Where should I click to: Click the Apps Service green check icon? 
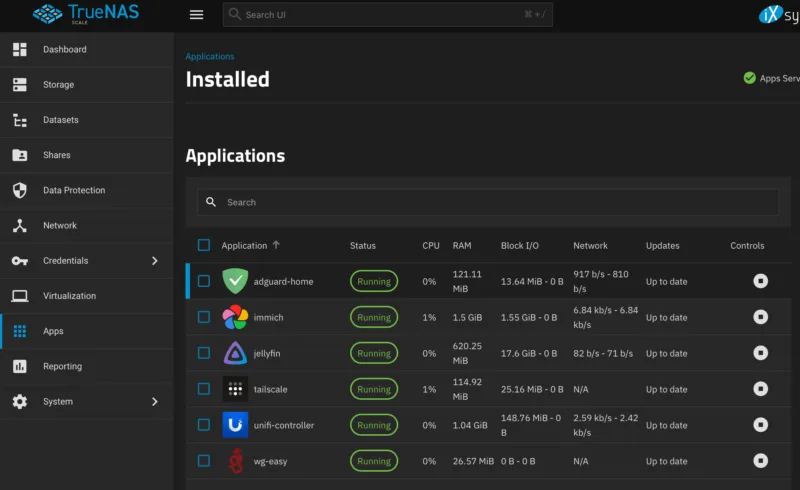pyautogui.click(x=749, y=78)
